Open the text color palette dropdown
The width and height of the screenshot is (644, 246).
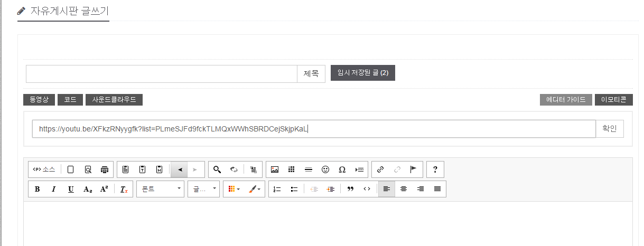[x=234, y=189]
